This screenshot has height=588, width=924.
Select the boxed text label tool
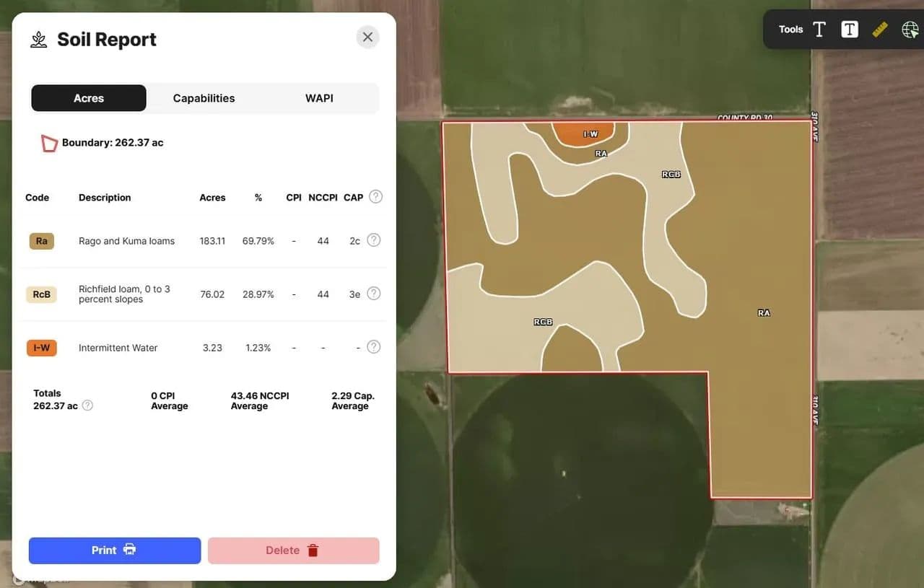850,30
